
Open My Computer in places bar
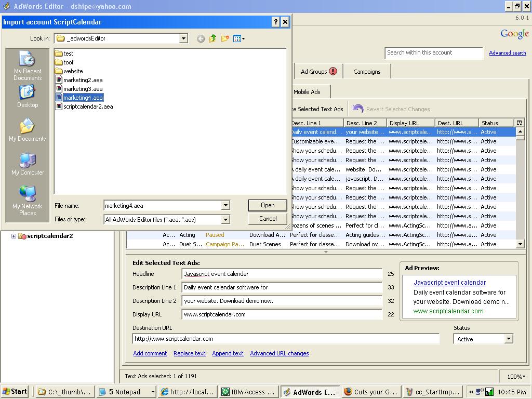28,164
